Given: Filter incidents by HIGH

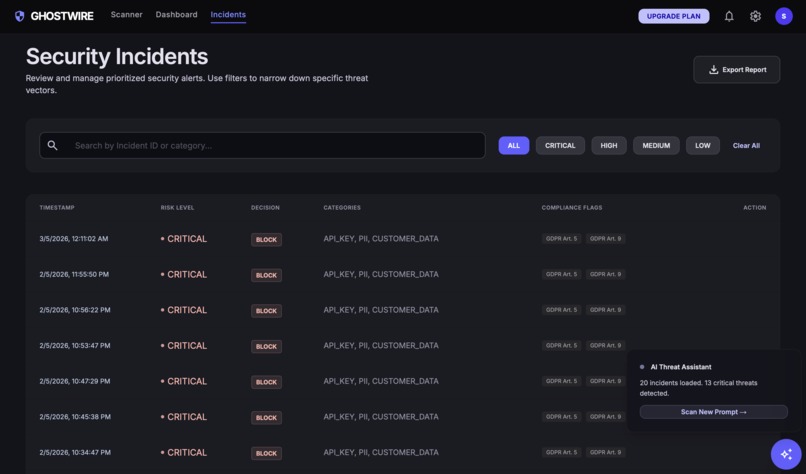Looking at the screenshot, I should click(609, 145).
